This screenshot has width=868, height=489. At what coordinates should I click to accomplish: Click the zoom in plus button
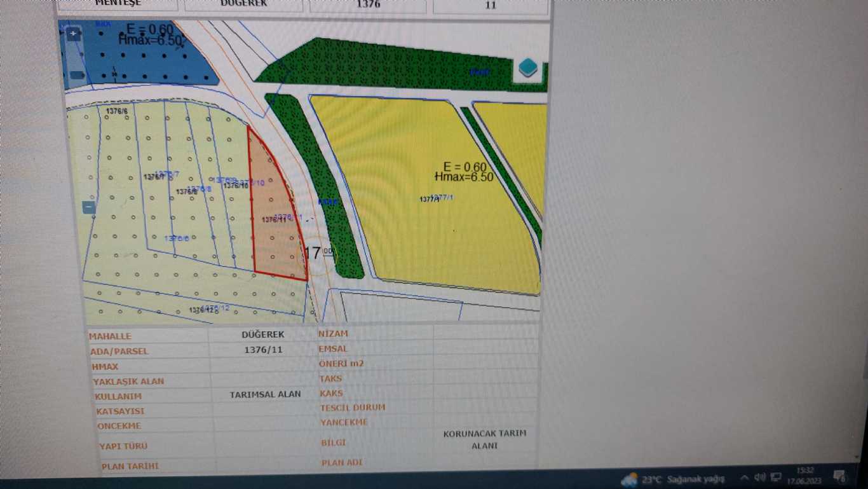tap(74, 34)
